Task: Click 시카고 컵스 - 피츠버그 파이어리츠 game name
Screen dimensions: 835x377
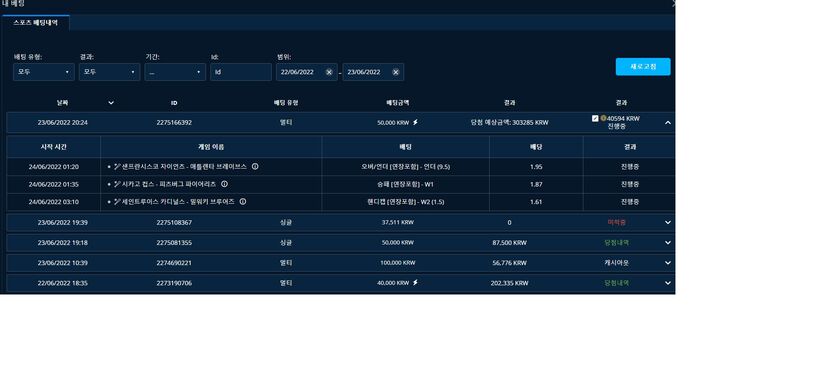Action: (169, 184)
